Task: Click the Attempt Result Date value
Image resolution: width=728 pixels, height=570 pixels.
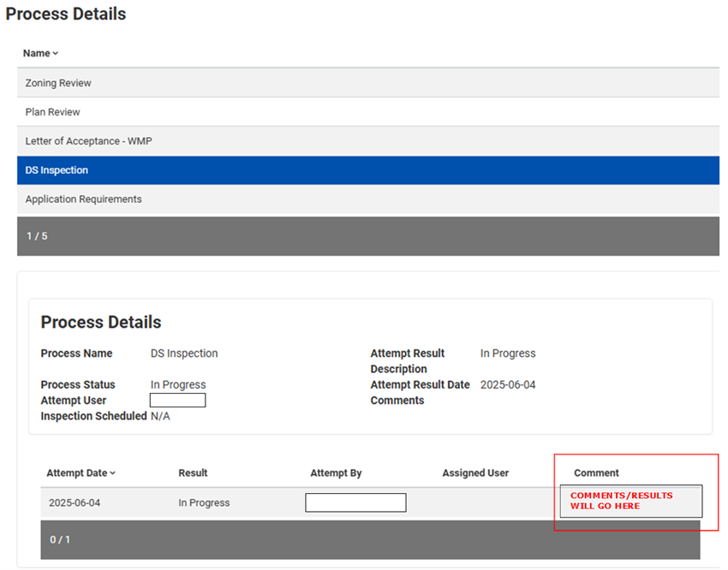Action: point(508,385)
